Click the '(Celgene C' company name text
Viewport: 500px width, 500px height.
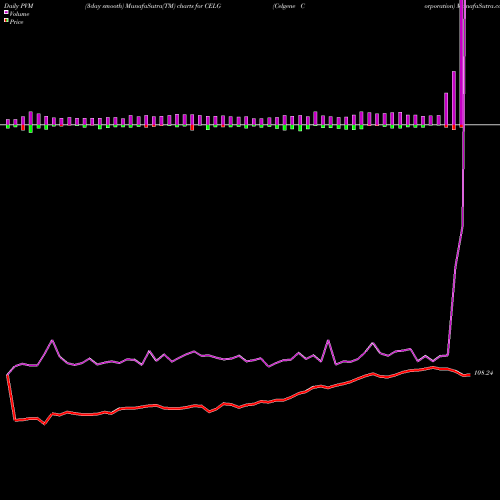pos(289,6)
